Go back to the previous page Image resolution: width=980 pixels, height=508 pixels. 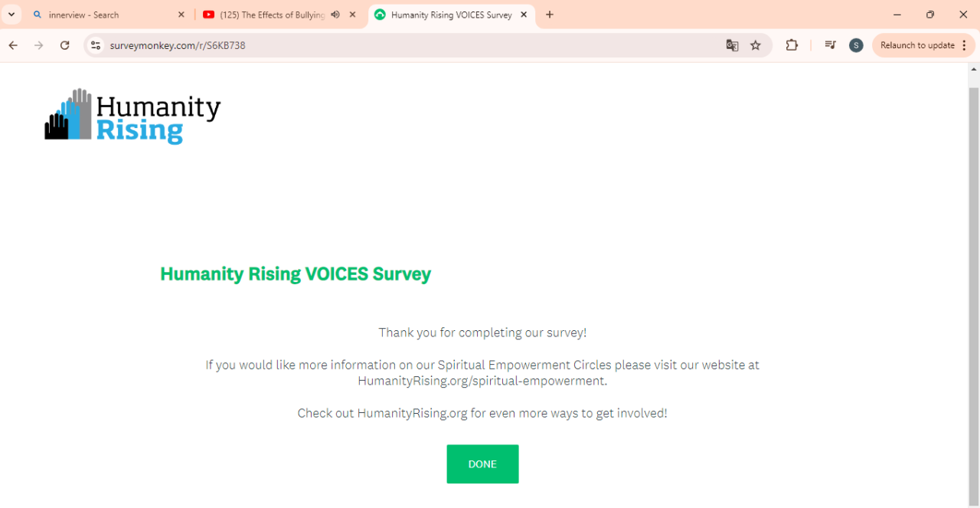[13, 45]
